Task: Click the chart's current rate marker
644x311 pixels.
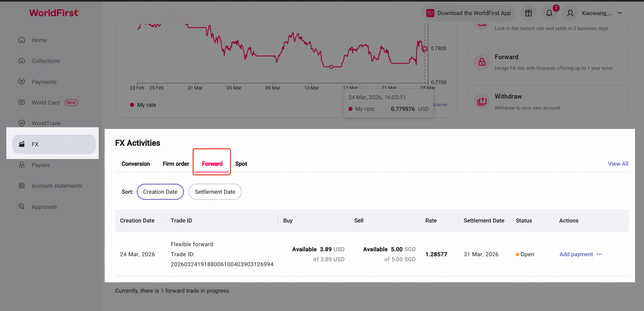Action: pyautogui.click(x=425, y=49)
